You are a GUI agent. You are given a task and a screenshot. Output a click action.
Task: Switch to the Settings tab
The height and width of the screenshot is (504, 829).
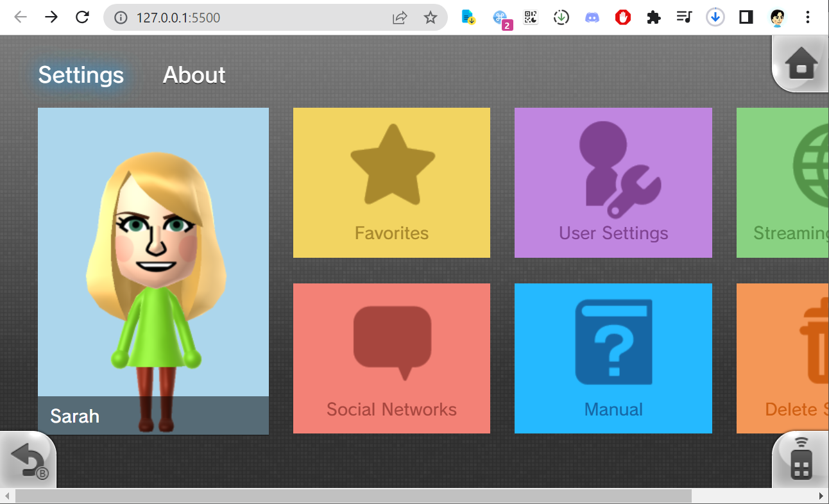click(x=81, y=75)
